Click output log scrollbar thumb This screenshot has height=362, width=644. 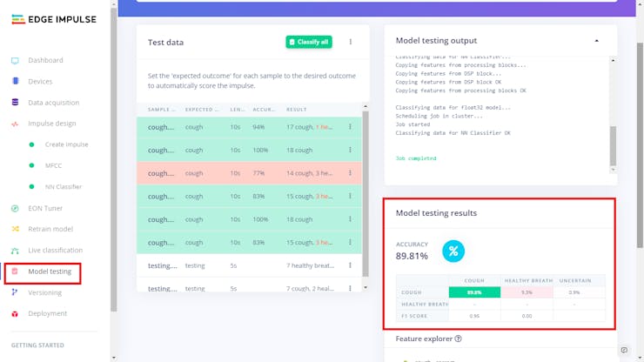click(x=613, y=145)
